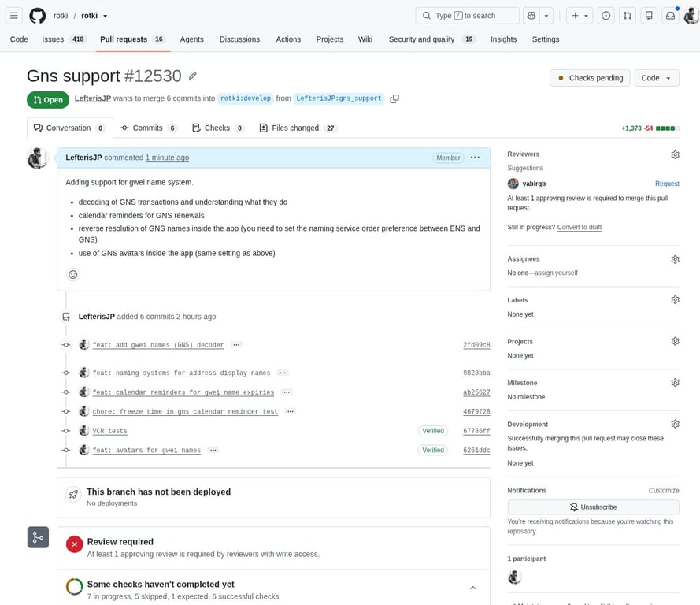Click yabirgb reviewer avatar
700x605 pixels.
pos(513,184)
